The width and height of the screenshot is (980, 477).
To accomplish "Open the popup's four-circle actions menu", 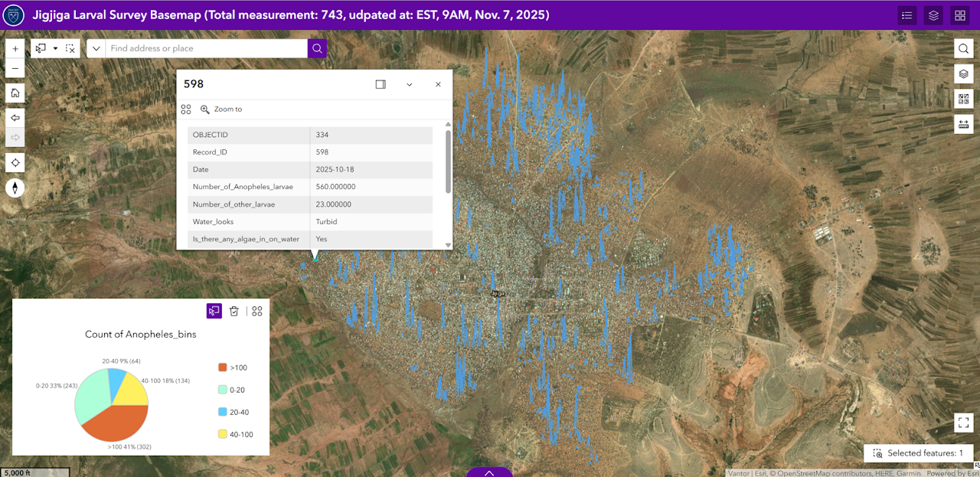I will point(186,109).
